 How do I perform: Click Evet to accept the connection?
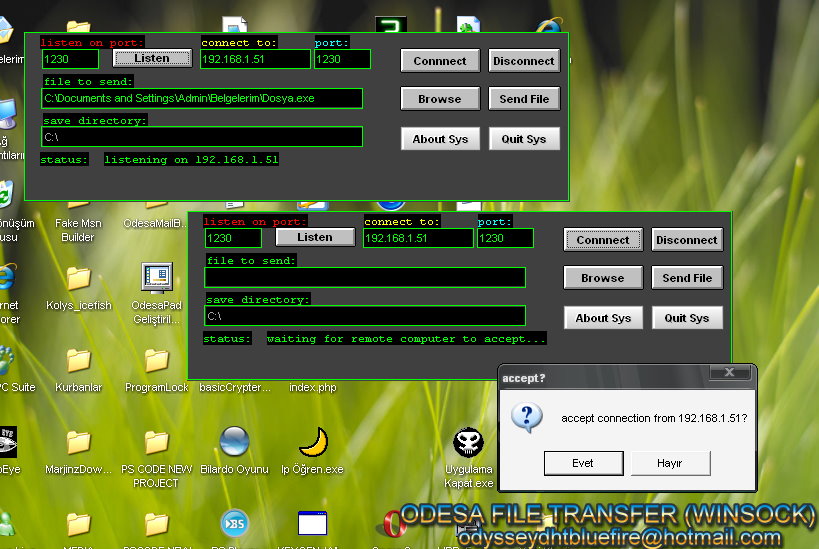(583, 463)
